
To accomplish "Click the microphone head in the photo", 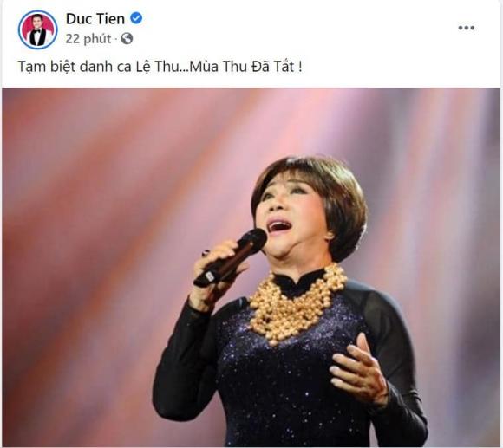I will 251,240.
